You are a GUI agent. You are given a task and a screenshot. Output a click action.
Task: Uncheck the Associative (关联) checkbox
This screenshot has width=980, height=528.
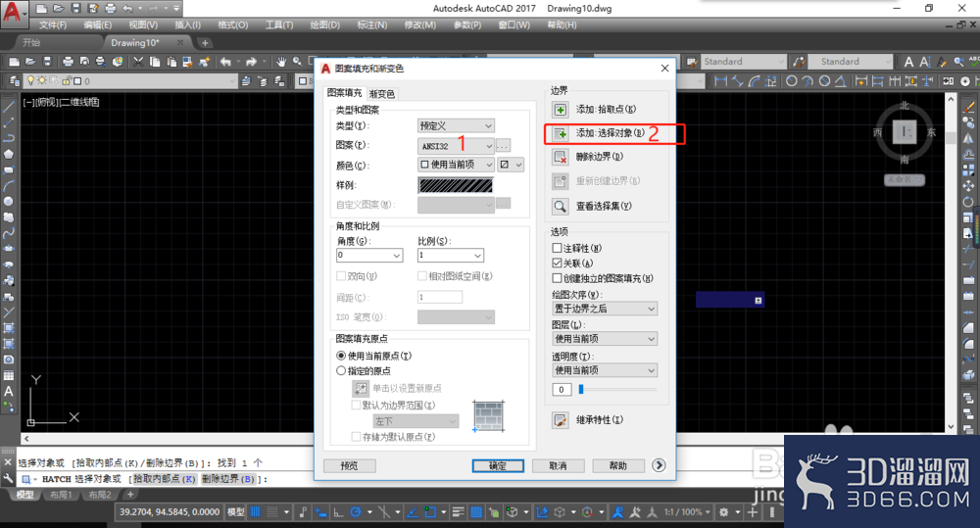click(x=557, y=264)
